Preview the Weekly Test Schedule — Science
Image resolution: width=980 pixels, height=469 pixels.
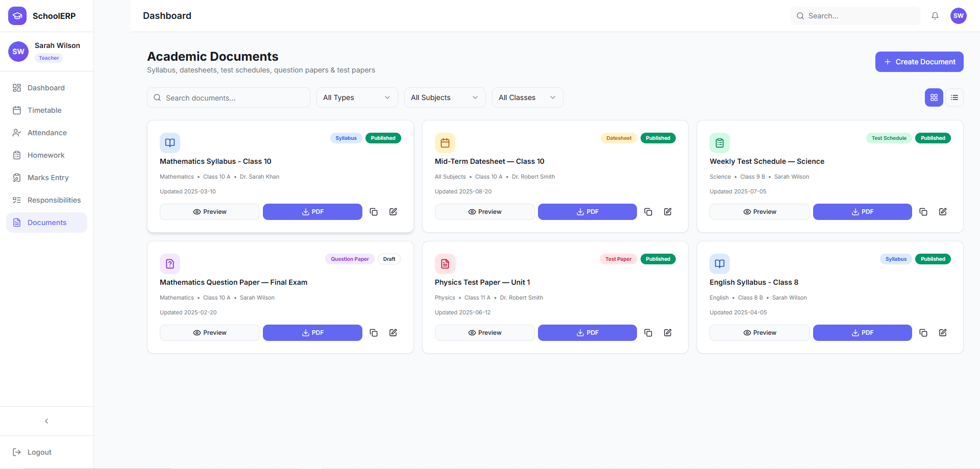pyautogui.click(x=759, y=212)
